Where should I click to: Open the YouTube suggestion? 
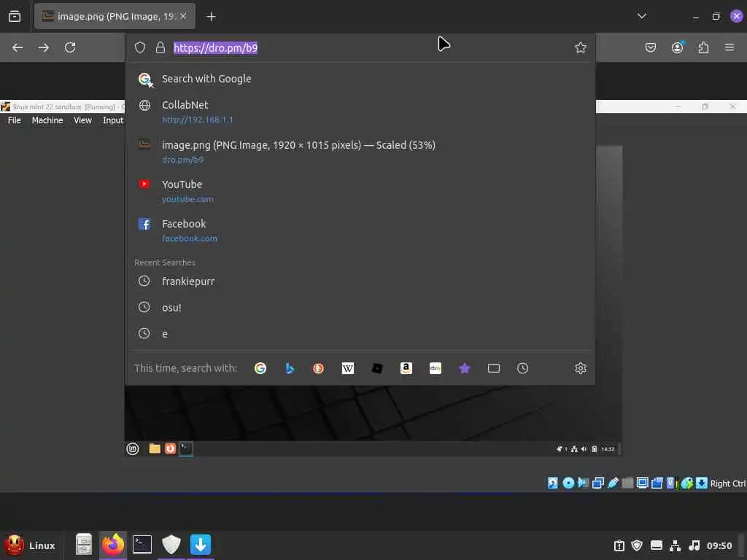360,192
